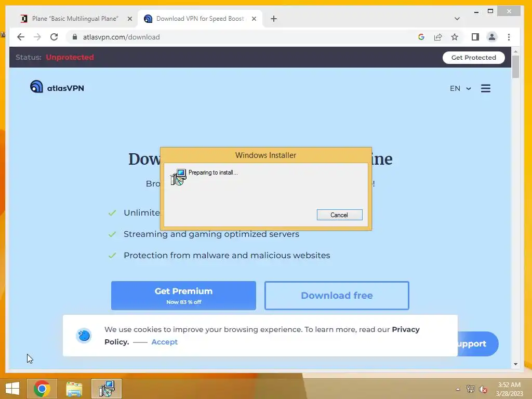Open the Chrome profile avatar
Viewport: 532px width, 399px height.
[491, 37]
